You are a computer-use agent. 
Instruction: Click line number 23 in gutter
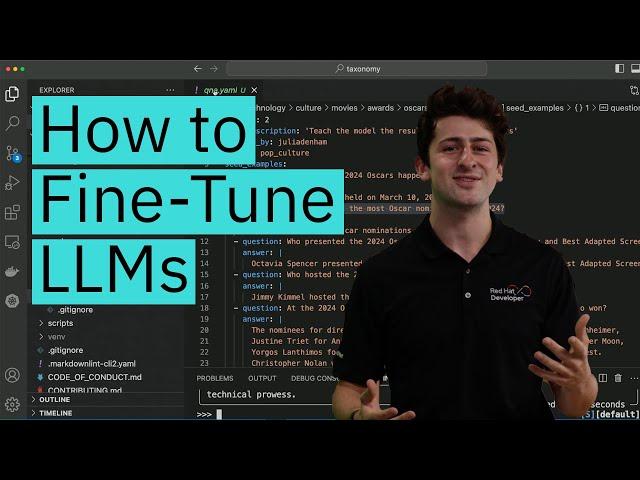point(204,363)
